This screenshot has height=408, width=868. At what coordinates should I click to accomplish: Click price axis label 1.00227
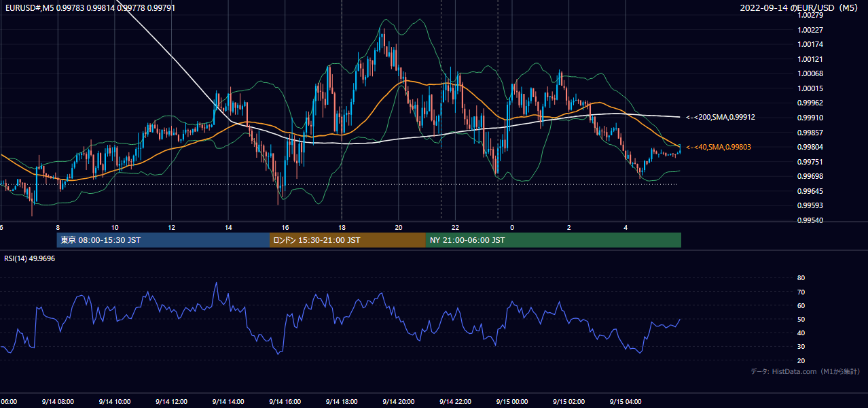[x=811, y=30]
